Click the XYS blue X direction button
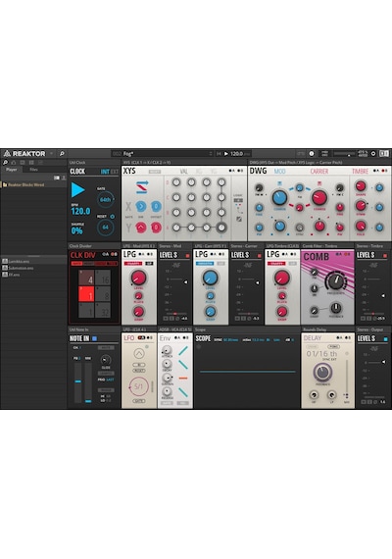 [x=141, y=206]
